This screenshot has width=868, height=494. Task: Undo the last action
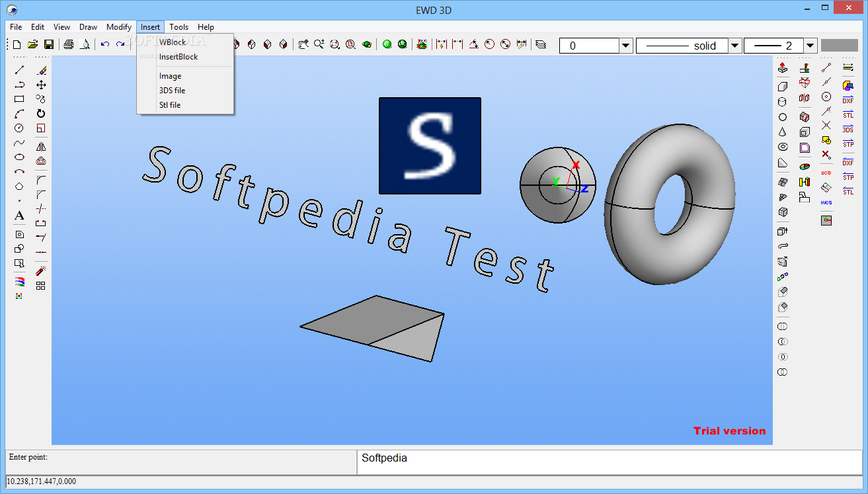105,44
